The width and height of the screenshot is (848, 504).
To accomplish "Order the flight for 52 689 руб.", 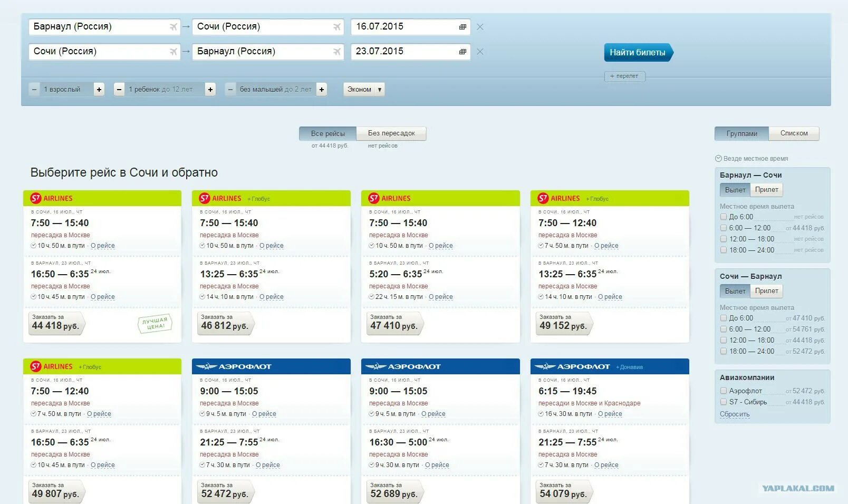I will [394, 491].
